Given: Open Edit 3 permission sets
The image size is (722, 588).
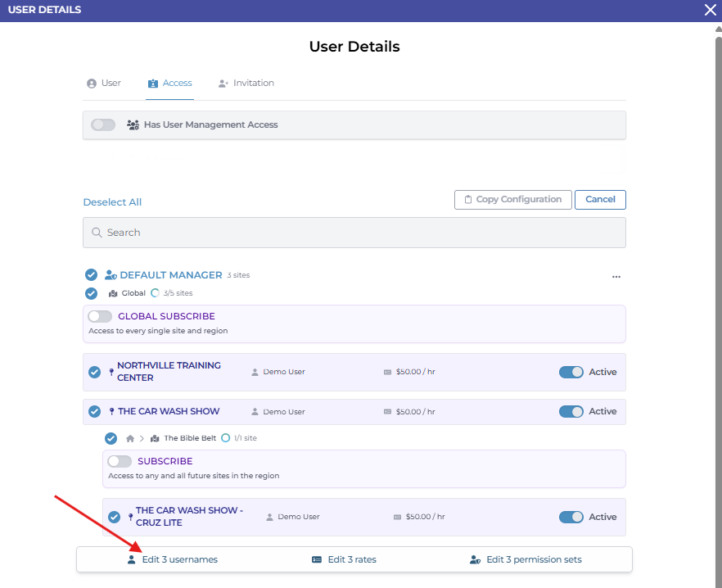Looking at the screenshot, I should [526, 560].
